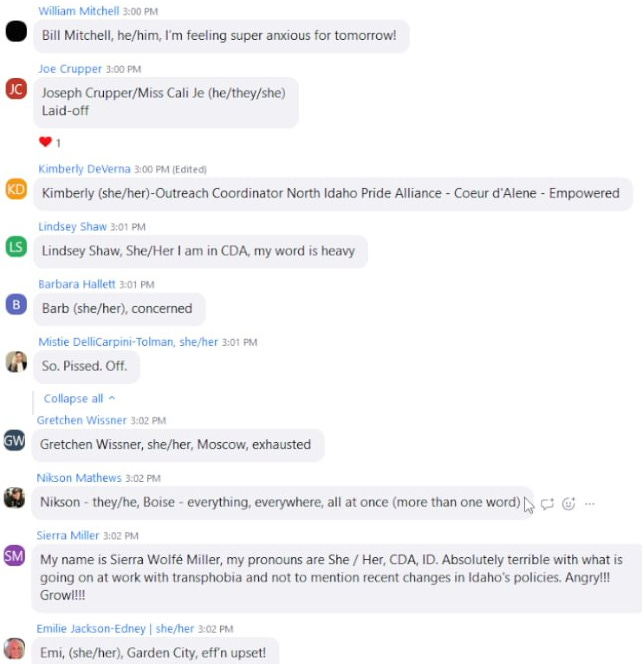Open Nikson Mathews' profile photo

click(14, 498)
